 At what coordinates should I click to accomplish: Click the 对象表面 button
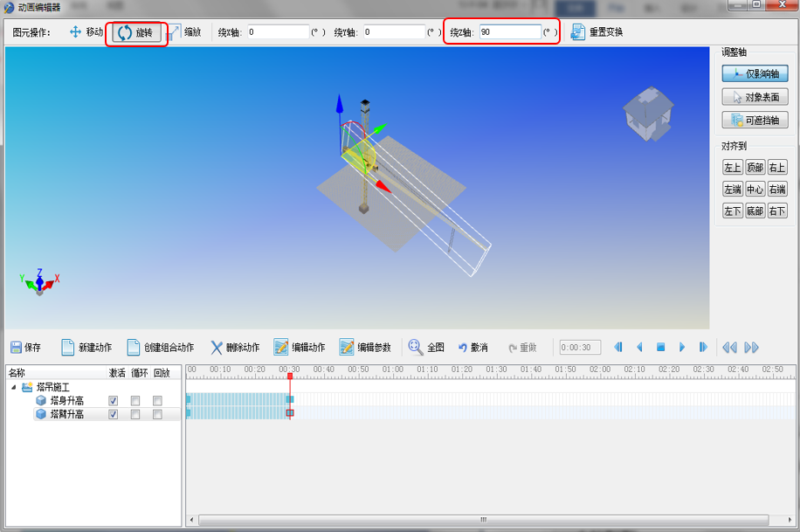pyautogui.click(x=755, y=97)
